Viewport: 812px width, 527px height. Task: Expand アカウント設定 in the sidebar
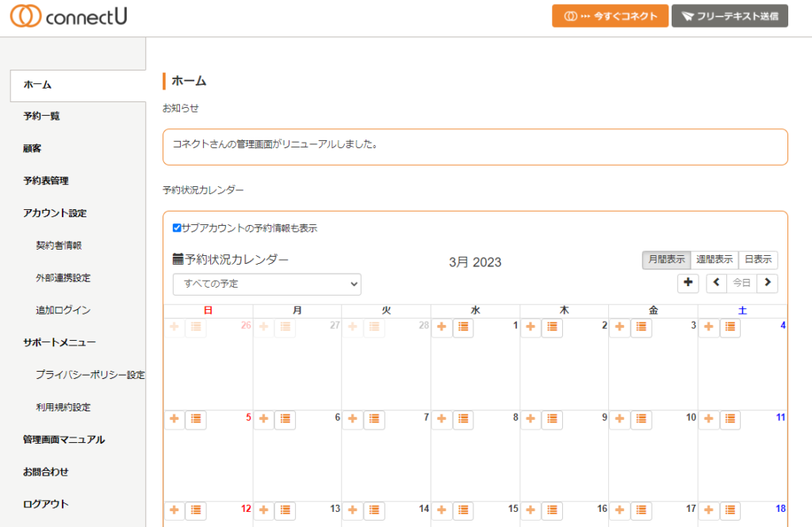tap(55, 213)
